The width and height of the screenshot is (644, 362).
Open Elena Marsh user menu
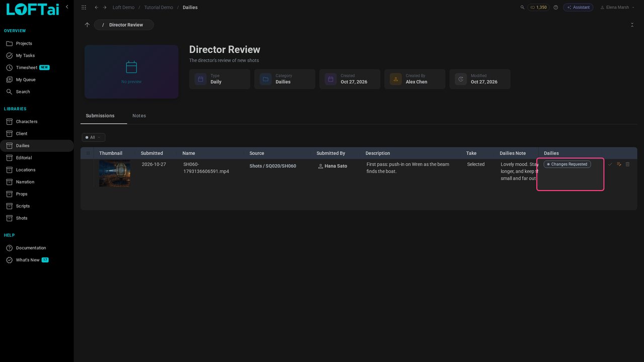[x=617, y=8]
